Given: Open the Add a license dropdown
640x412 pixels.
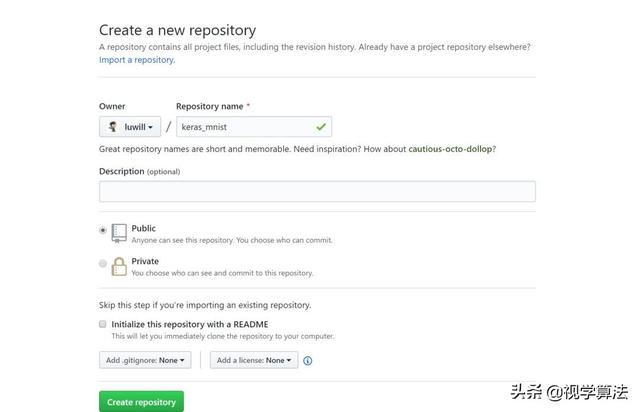Looking at the screenshot, I should [254, 360].
